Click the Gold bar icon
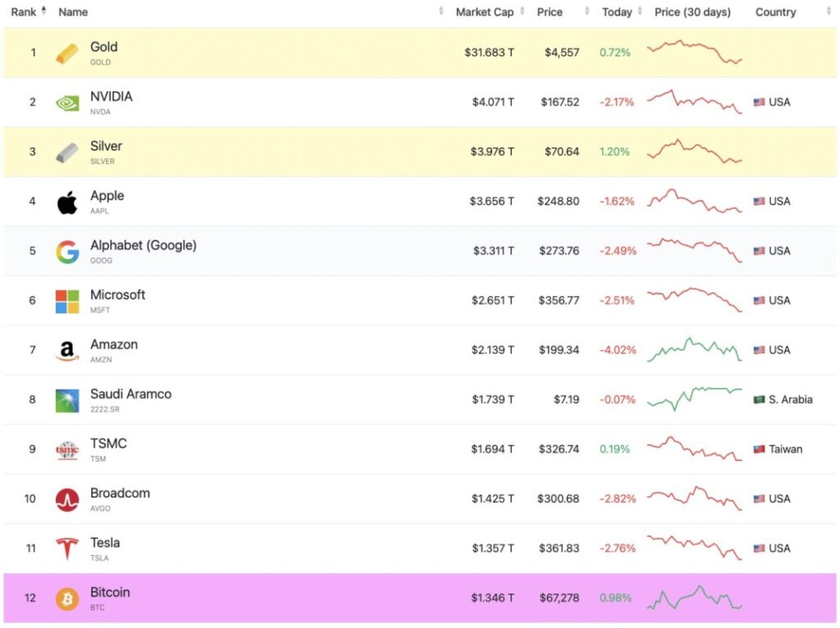840x628 pixels. pyautogui.click(x=67, y=53)
